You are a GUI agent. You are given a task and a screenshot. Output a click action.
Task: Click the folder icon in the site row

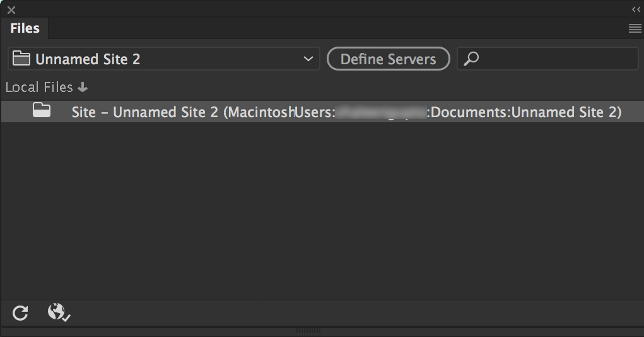[42, 111]
